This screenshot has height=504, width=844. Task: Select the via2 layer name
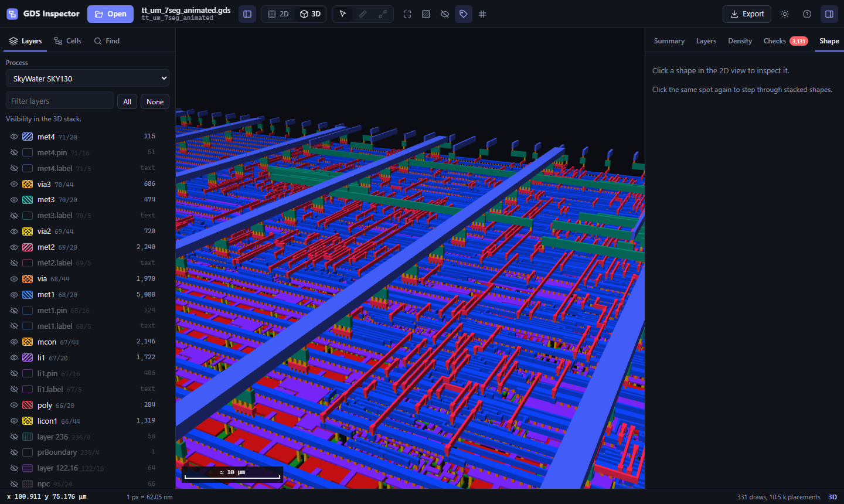pyautogui.click(x=44, y=231)
